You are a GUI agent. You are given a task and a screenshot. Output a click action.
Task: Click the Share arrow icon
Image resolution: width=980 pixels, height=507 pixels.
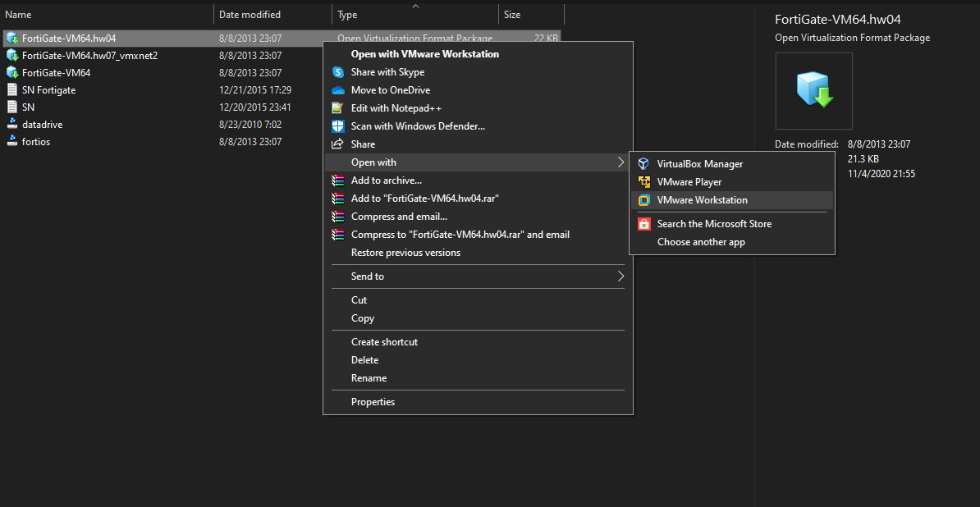[338, 144]
